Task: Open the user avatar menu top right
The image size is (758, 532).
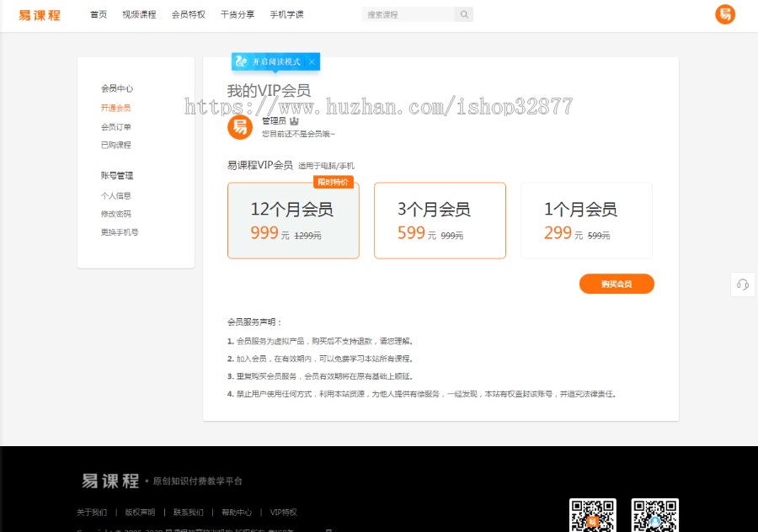Action: 725,14
